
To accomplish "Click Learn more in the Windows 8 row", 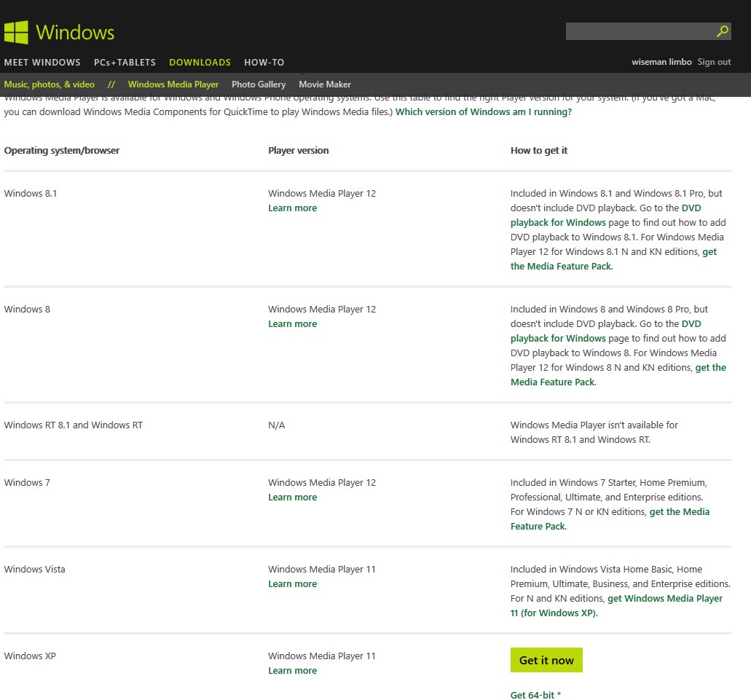I will [x=292, y=323].
